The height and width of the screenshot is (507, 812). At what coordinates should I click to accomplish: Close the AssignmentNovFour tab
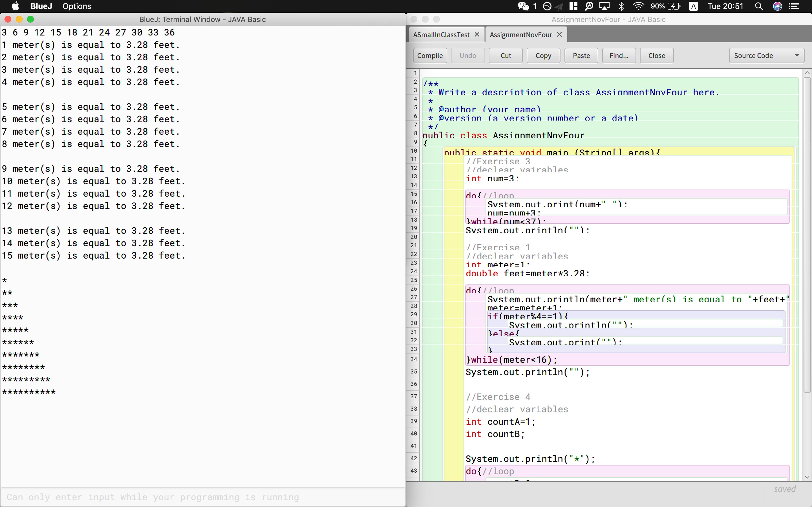point(559,35)
